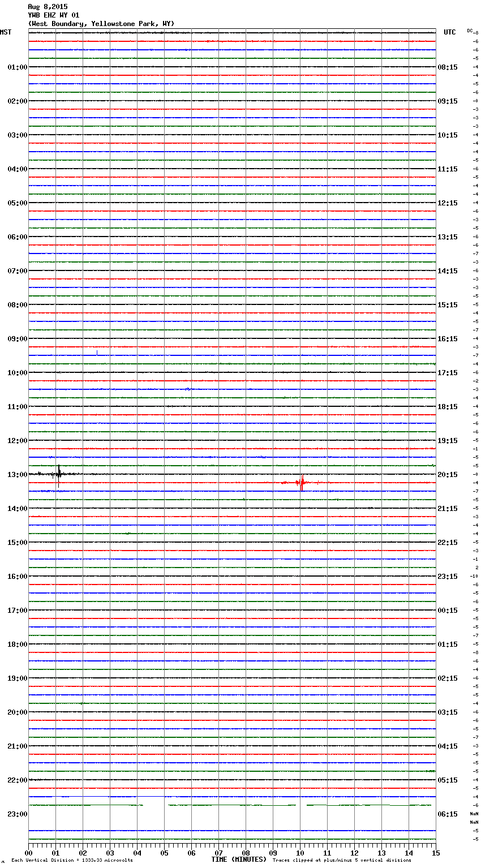Select the 20:00 MST hour label
The width and height of the screenshot is (481, 868).
pyautogui.click(x=18, y=712)
